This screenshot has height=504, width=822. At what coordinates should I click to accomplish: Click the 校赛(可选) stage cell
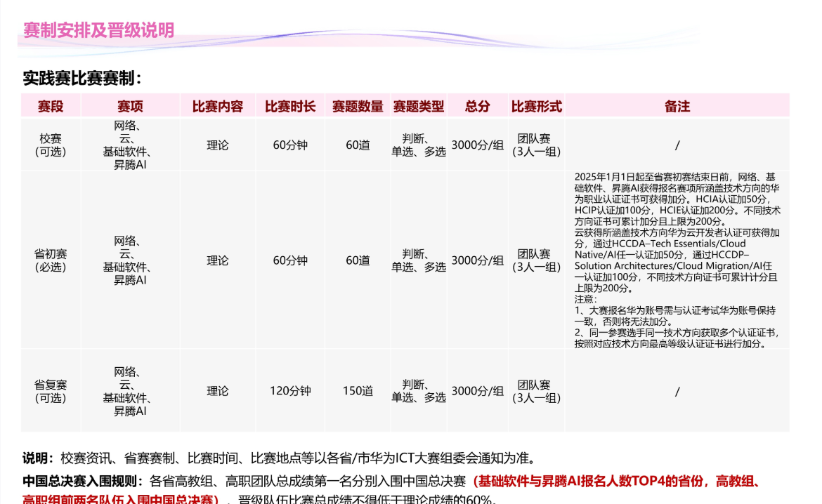(x=51, y=145)
